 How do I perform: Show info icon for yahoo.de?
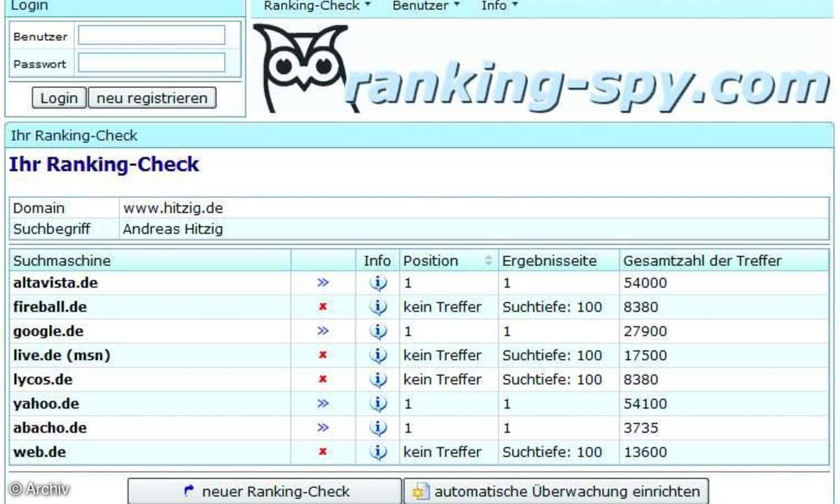[378, 403]
